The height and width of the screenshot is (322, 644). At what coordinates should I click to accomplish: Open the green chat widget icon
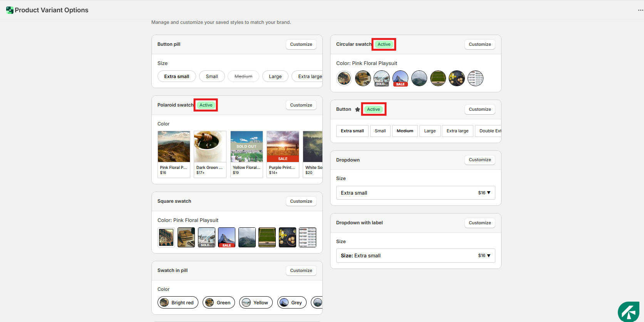tap(629, 312)
